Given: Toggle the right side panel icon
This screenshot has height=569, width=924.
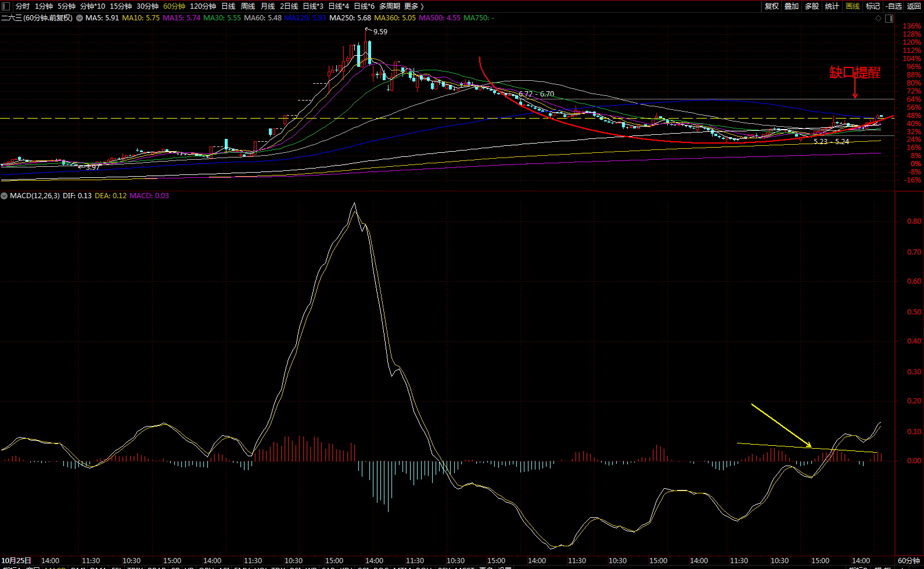Looking at the screenshot, I should point(889,19).
